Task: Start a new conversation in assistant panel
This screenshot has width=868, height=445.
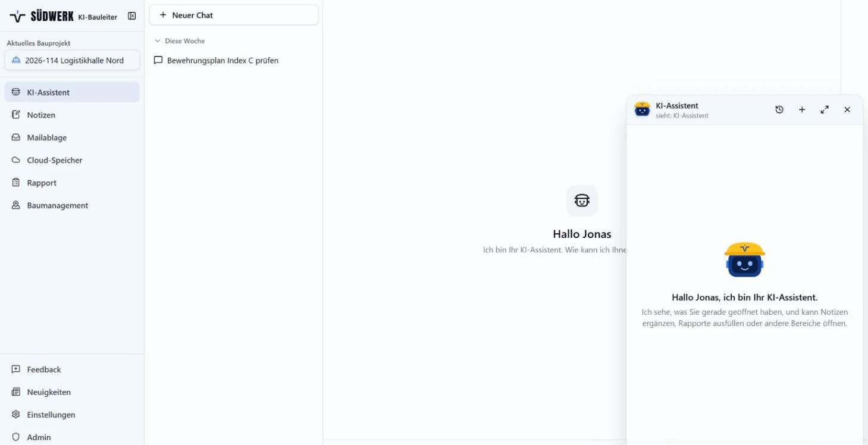Action: (802, 109)
